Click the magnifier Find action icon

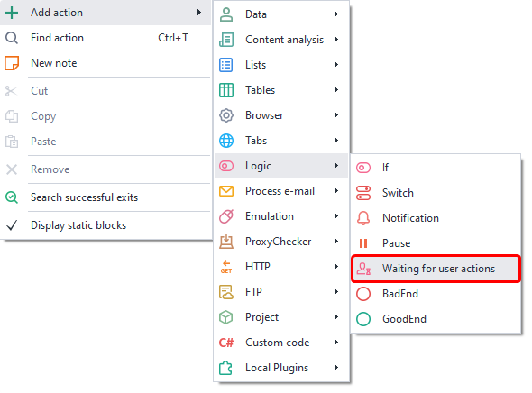(x=12, y=38)
